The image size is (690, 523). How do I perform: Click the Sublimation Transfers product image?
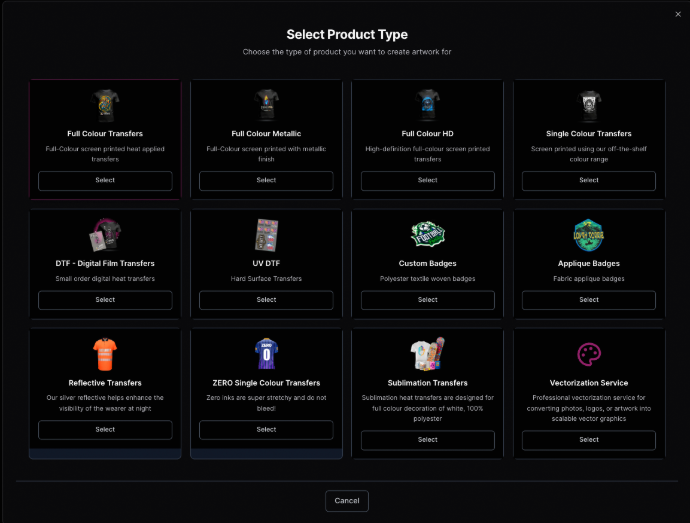(428, 354)
